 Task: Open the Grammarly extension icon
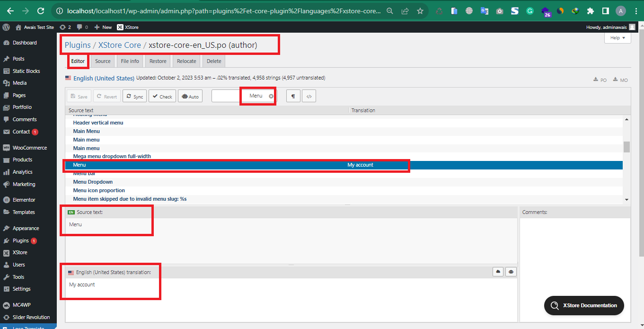[530, 11]
